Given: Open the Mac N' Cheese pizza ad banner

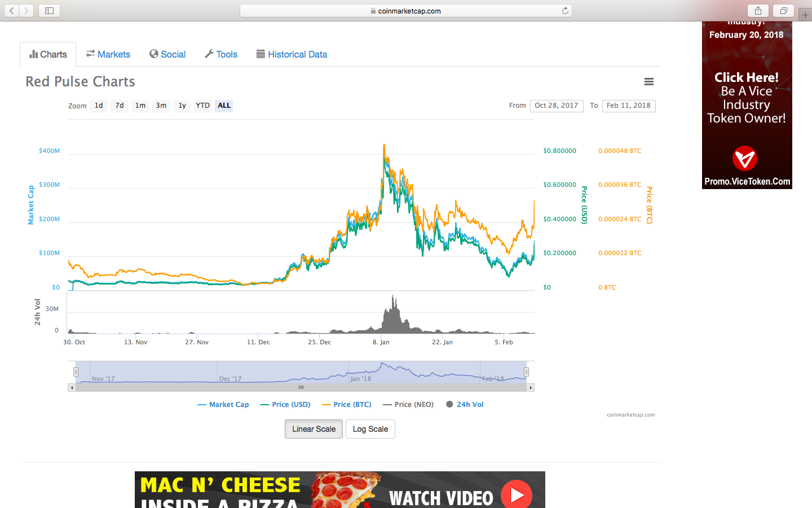Looking at the screenshot, I should coord(340,490).
